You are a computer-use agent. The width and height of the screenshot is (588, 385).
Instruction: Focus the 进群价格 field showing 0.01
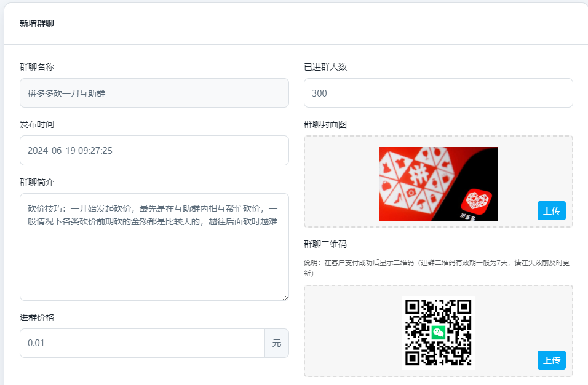[x=142, y=343]
